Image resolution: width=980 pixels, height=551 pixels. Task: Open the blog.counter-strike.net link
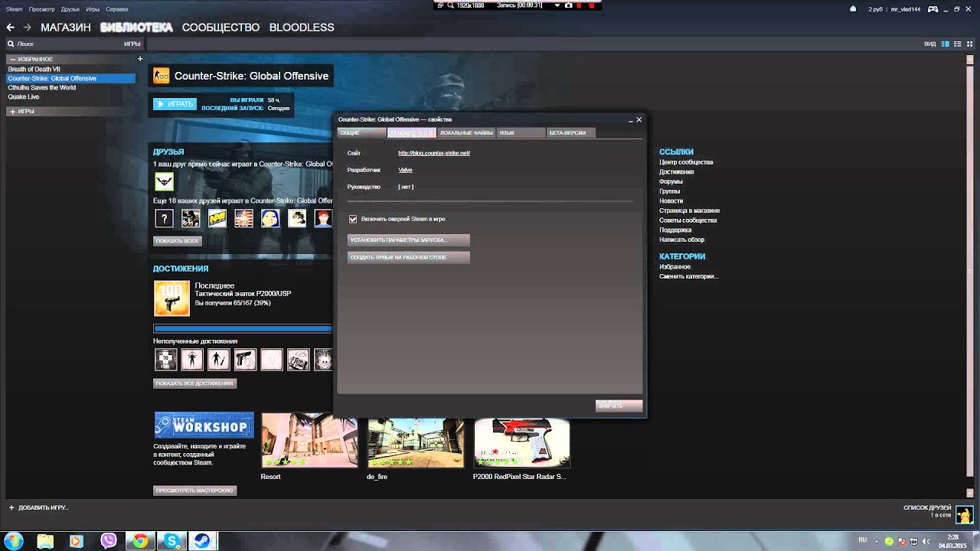click(434, 153)
